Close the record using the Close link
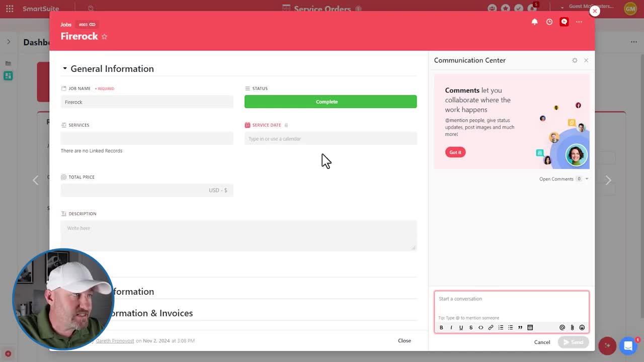Screen dimensions: 644x362 click(405, 341)
